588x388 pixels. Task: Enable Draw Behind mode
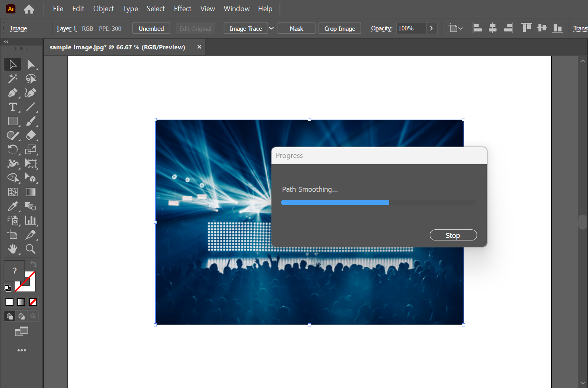point(21,316)
